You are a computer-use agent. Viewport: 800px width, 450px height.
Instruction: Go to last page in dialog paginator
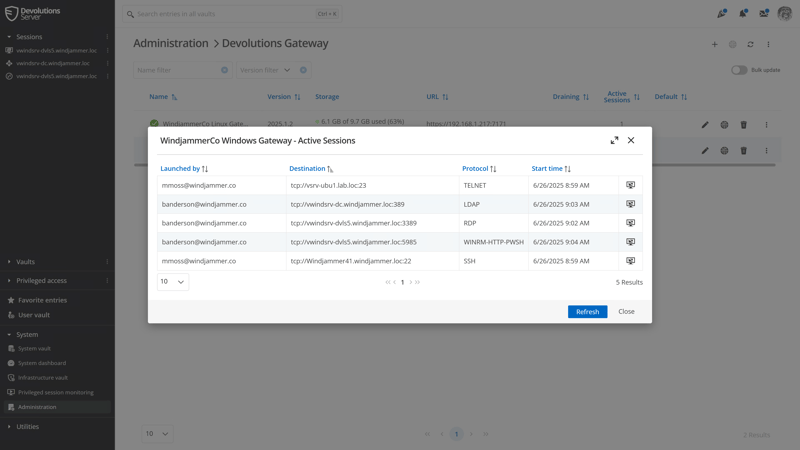[x=417, y=282]
